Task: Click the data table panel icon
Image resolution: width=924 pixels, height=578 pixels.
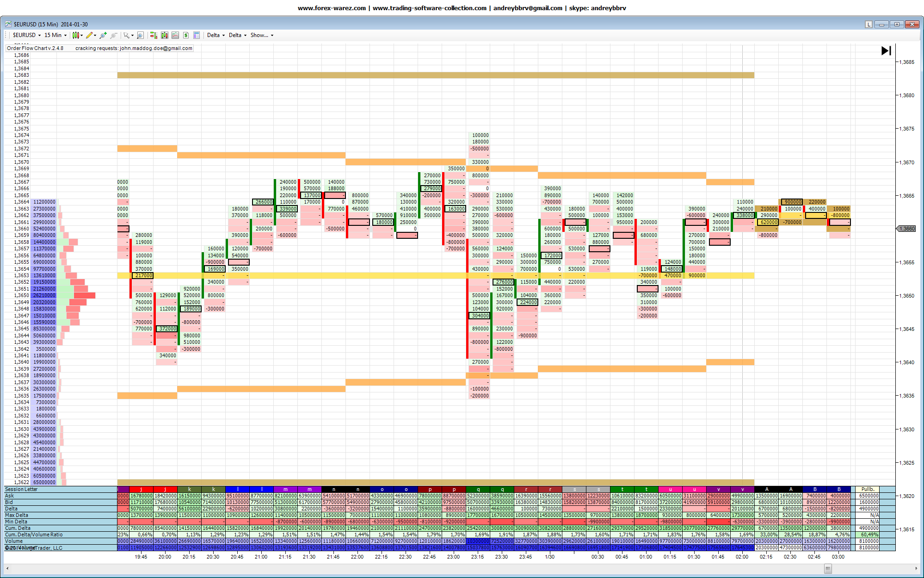Action: click(197, 35)
